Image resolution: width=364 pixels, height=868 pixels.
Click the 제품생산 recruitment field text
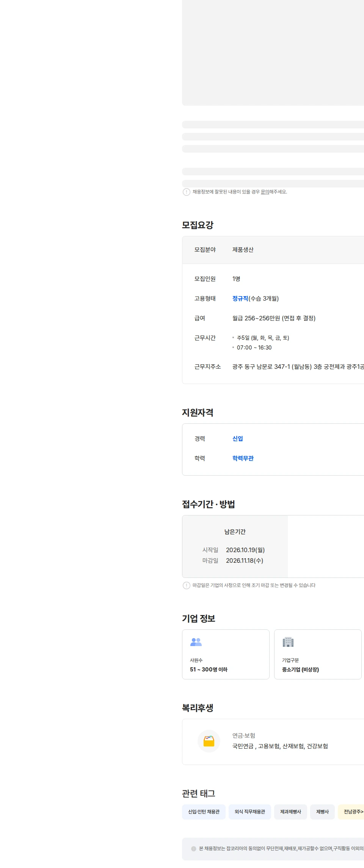(243, 250)
